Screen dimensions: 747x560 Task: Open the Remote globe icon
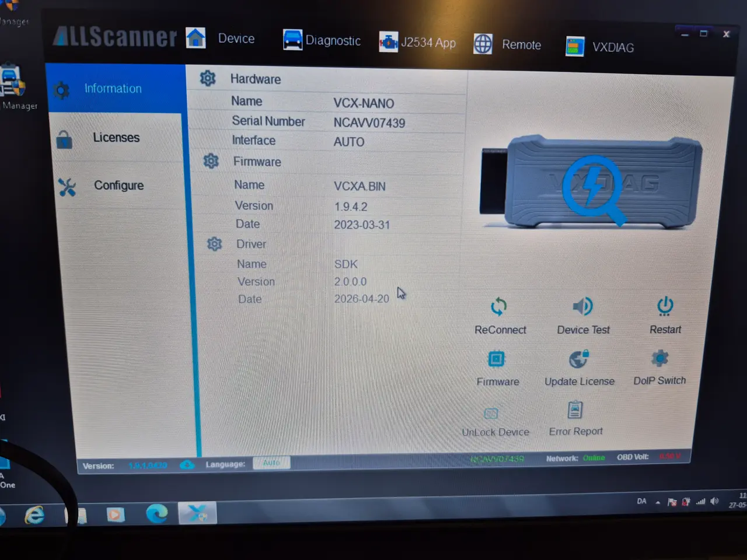coord(483,44)
